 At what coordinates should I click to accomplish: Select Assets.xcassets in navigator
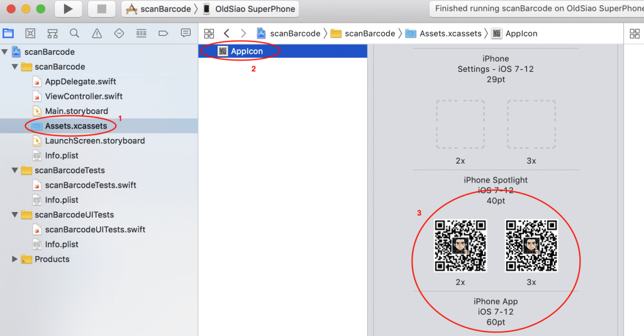[x=99, y=126]
